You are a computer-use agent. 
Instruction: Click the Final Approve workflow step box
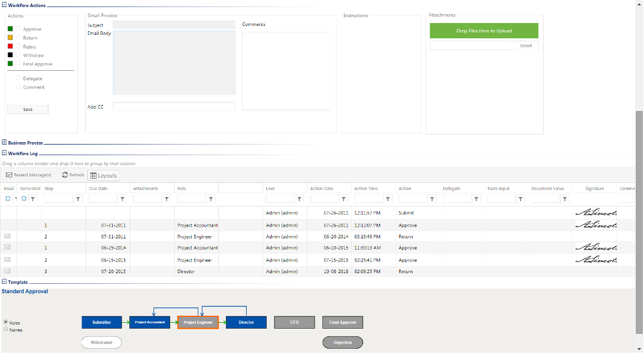click(342, 322)
